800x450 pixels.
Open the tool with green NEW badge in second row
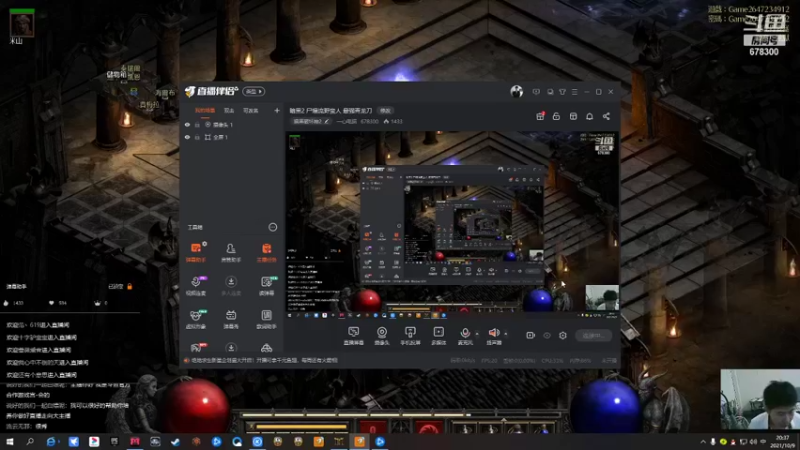[x=266, y=286]
